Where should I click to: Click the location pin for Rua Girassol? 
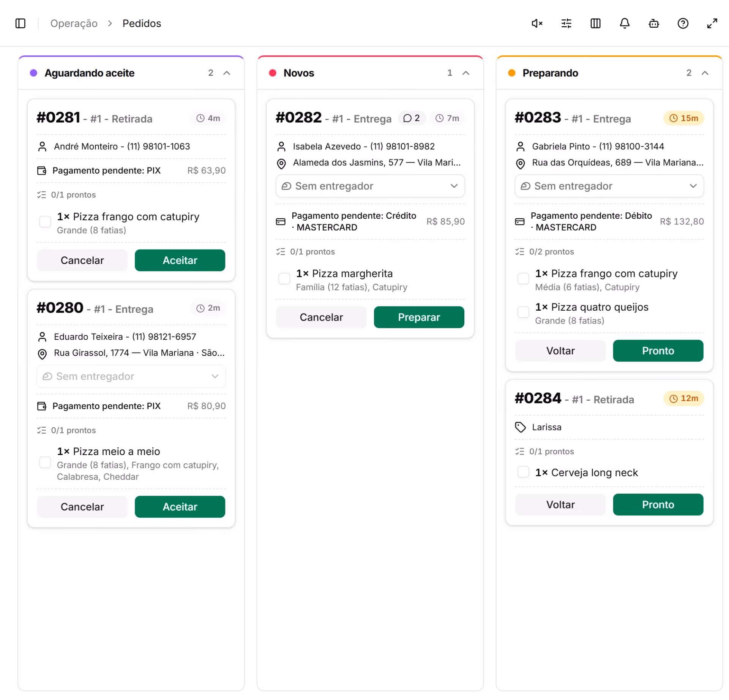(x=42, y=354)
